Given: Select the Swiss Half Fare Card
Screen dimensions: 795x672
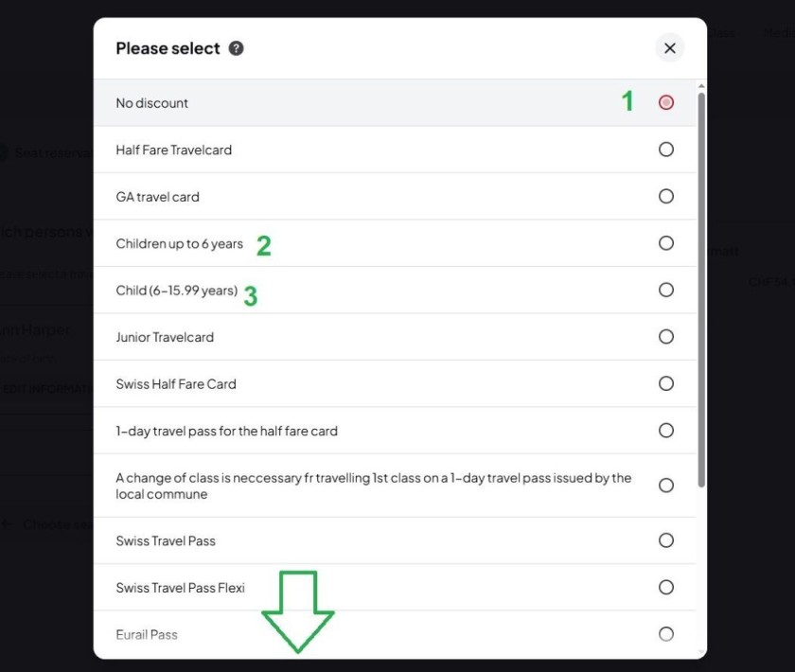Looking at the screenshot, I should point(666,383).
